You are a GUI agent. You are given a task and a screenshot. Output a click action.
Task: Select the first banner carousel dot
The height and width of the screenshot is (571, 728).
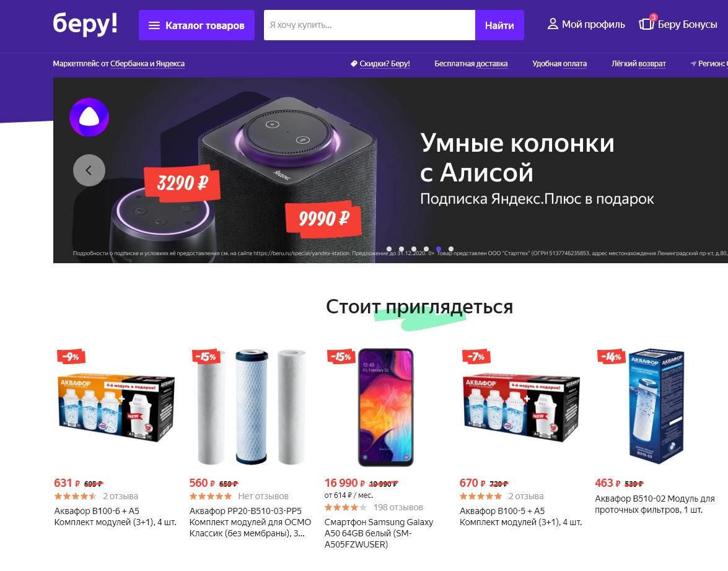click(x=389, y=250)
